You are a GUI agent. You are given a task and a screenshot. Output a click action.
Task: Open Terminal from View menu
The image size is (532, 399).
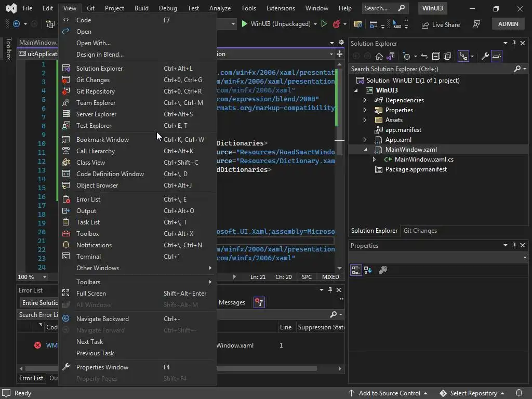[x=138, y=257]
